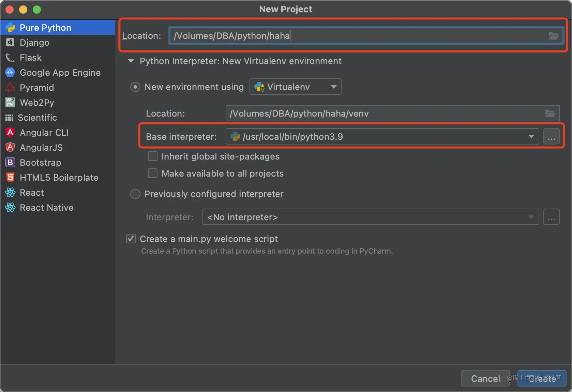This screenshot has height=392, width=572.
Task: Select Web2Py project type
Action: (58, 103)
